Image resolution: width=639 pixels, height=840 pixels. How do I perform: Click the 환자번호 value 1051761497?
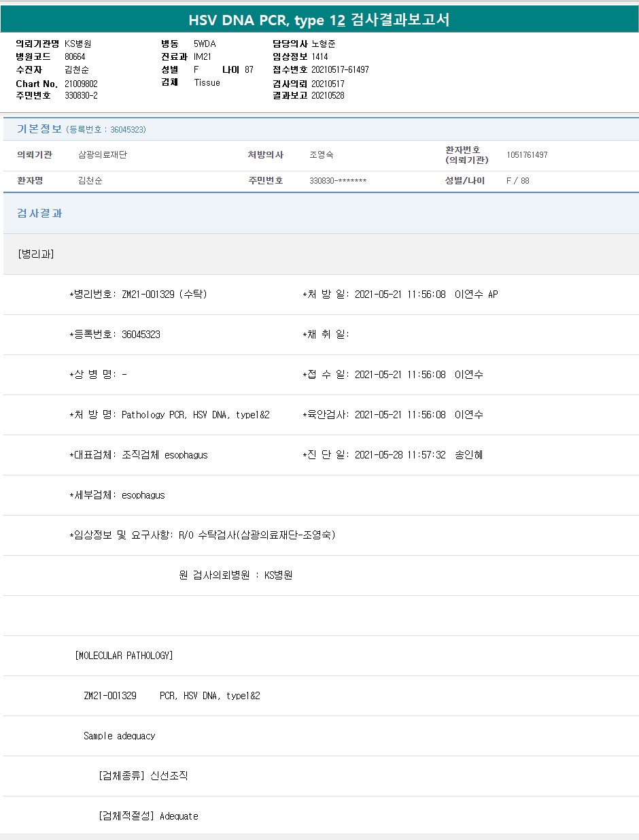[527, 154]
